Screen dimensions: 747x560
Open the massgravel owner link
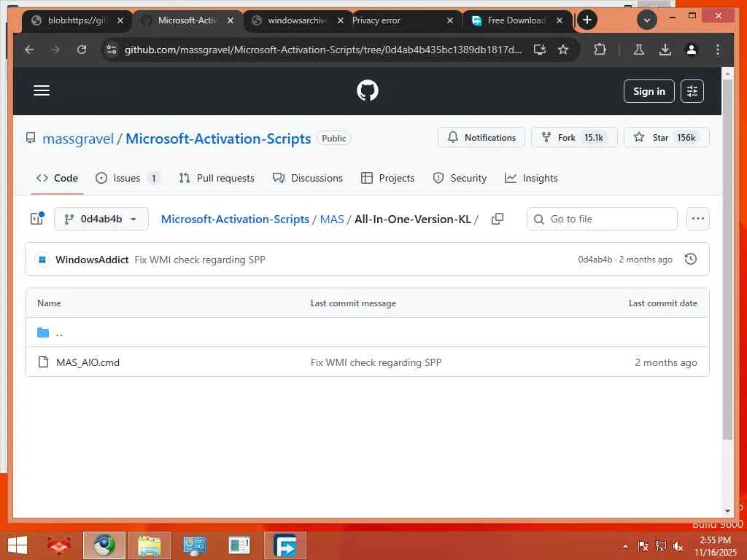(78, 139)
